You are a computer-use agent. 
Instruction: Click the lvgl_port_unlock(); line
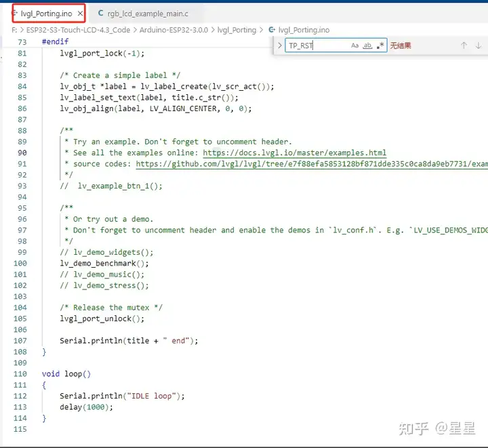click(x=102, y=319)
